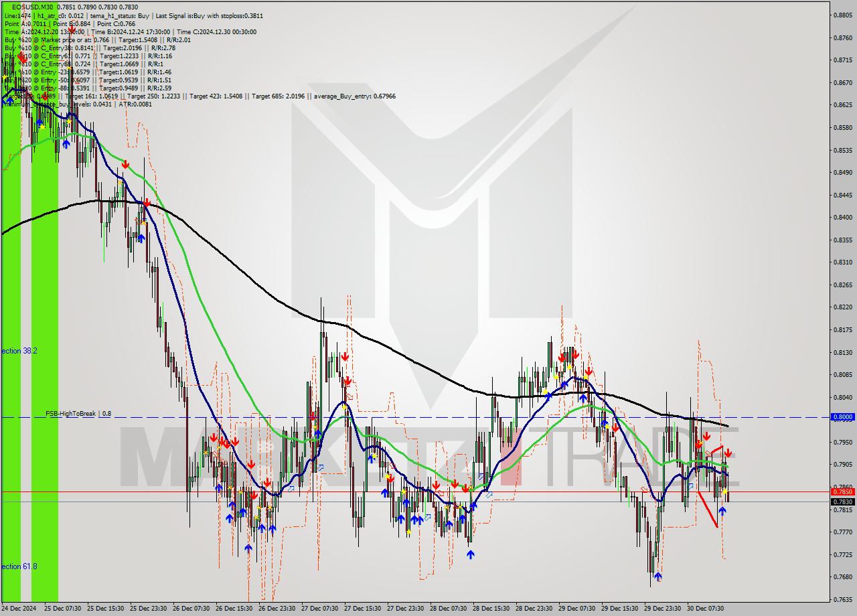Click the '26 Dec 07:30' time label
Image resolution: width=857 pixels, height=616 pixels.
(191, 609)
